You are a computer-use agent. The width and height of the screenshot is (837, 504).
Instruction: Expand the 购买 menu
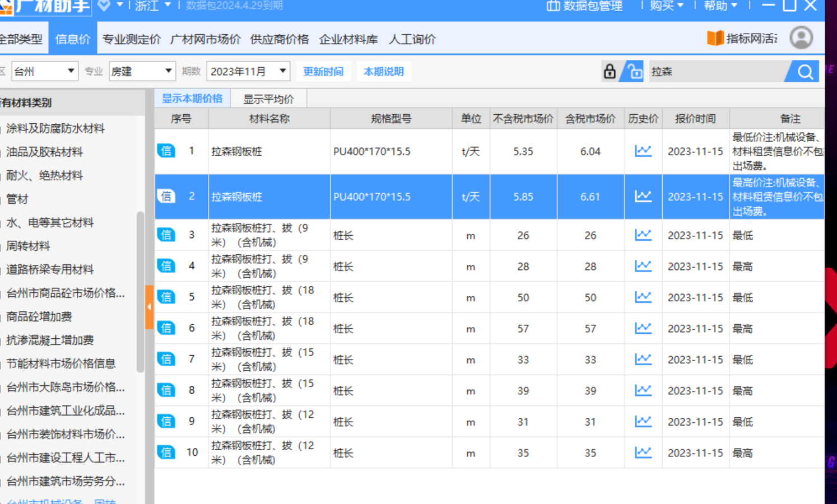coord(667,6)
